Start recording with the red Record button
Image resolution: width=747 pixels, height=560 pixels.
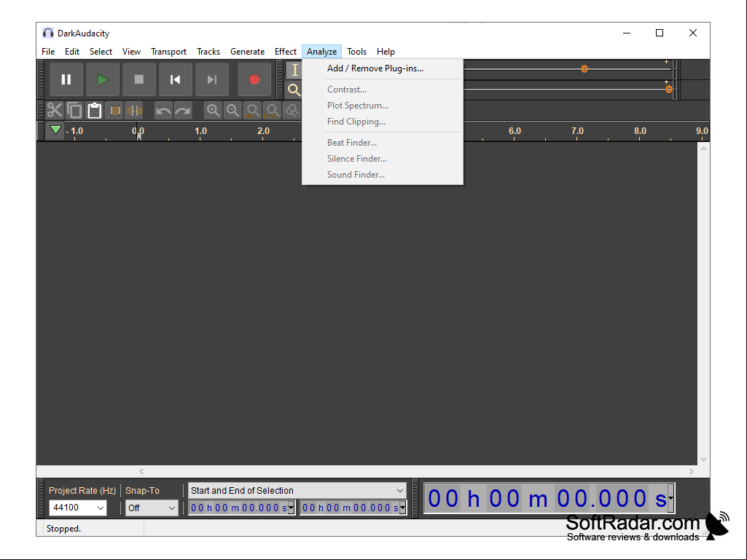(x=254, y=79)
